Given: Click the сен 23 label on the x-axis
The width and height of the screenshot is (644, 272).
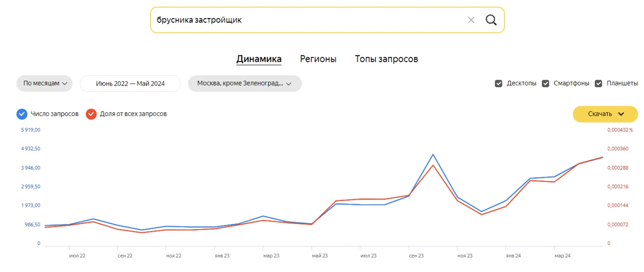Looking at the screenshot, I should 417,256.
